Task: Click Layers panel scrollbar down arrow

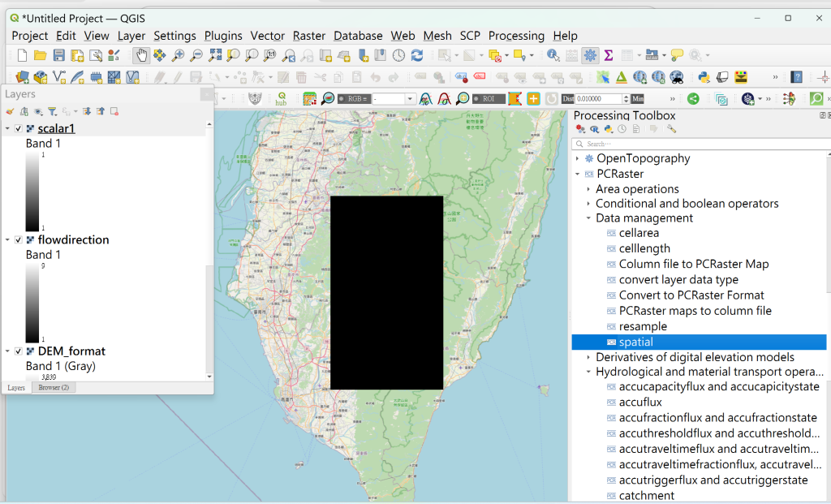Action: coord(209,377)
